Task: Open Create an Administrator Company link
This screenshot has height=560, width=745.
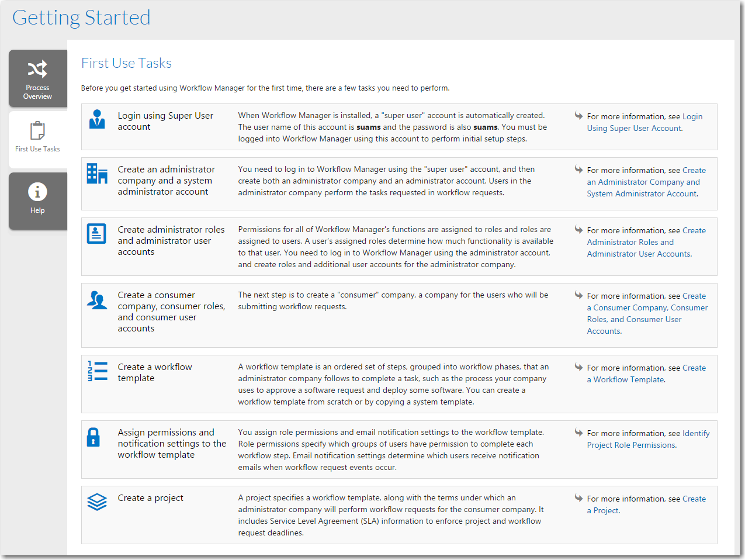Action: click(x=646, y=182)
